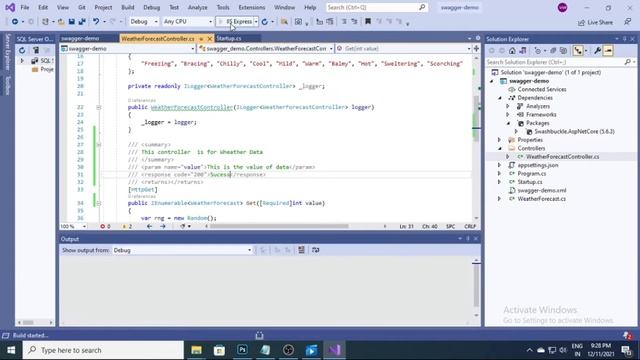Open File Explorer from the taskbar

196,350
